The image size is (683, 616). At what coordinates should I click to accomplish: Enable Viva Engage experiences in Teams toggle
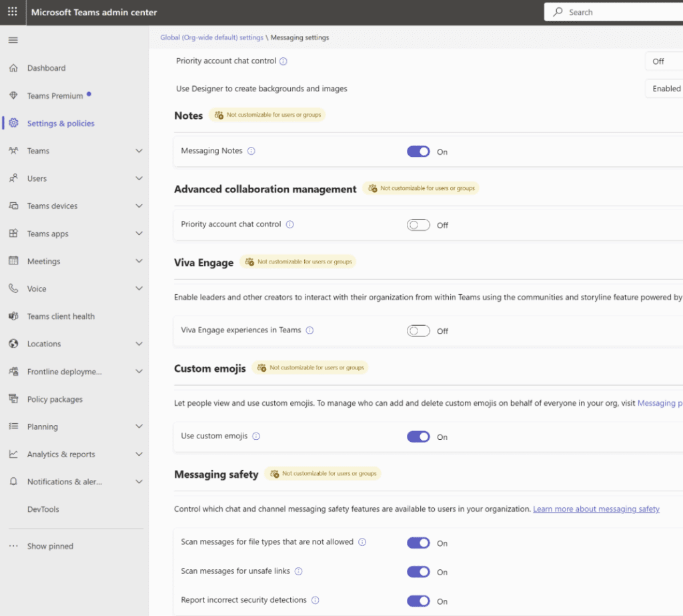click(418, 331)
